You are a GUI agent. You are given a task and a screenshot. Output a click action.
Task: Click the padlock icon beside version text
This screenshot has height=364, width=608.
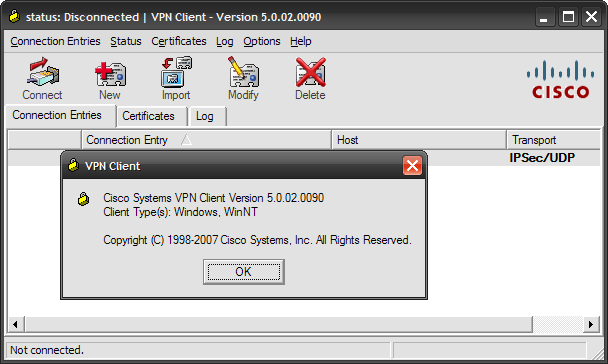pos(83,199)
